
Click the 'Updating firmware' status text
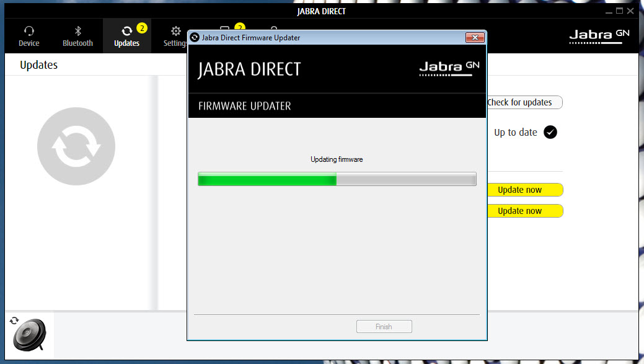[337, 159]
